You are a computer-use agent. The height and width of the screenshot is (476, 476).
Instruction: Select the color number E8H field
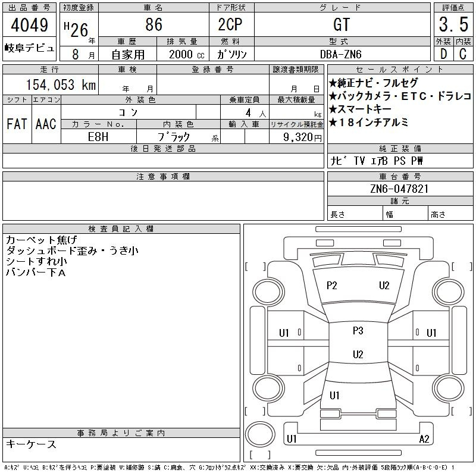tap(99, 137)
